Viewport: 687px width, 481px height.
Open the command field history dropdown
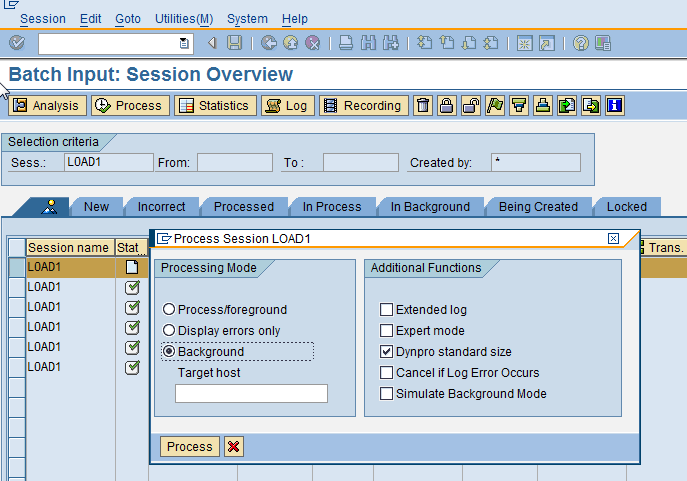184,43
